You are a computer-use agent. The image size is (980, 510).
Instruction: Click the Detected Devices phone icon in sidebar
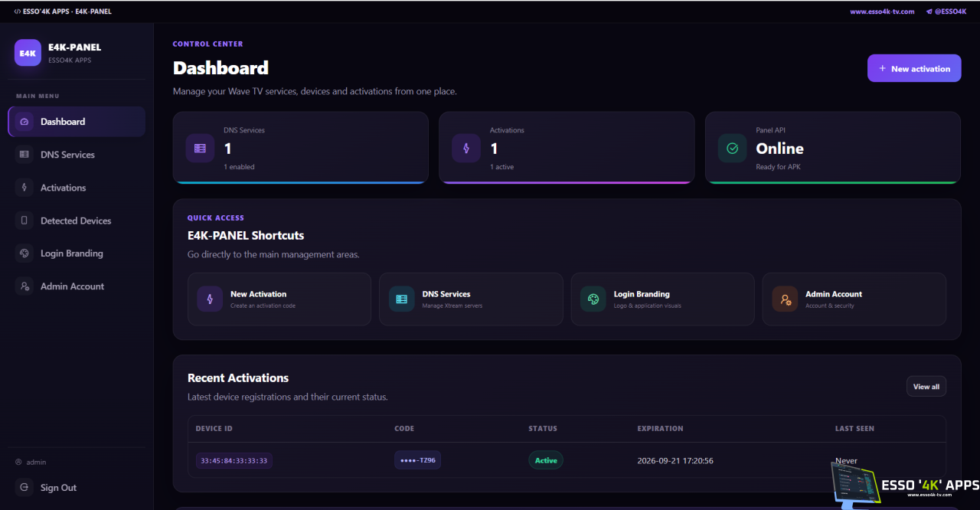click(x=24, y=221)
